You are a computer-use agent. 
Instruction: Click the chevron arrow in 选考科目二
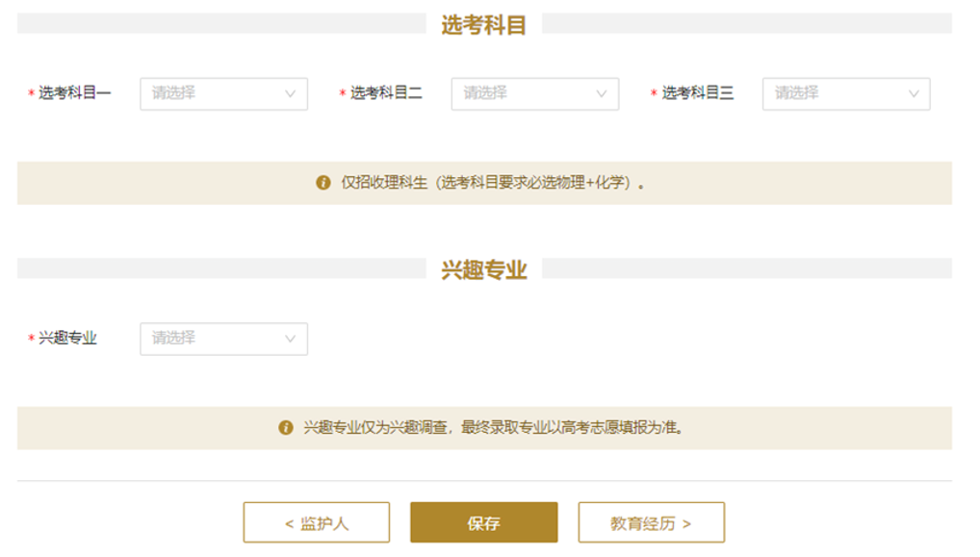(602, 94)
